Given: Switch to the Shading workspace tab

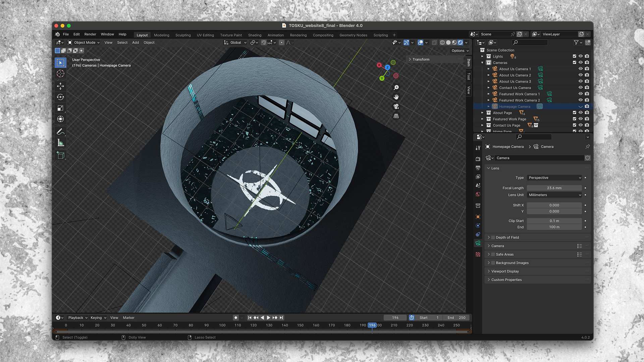Looking at the screenshot, I should pyautogui.click(x=255, y=35).
